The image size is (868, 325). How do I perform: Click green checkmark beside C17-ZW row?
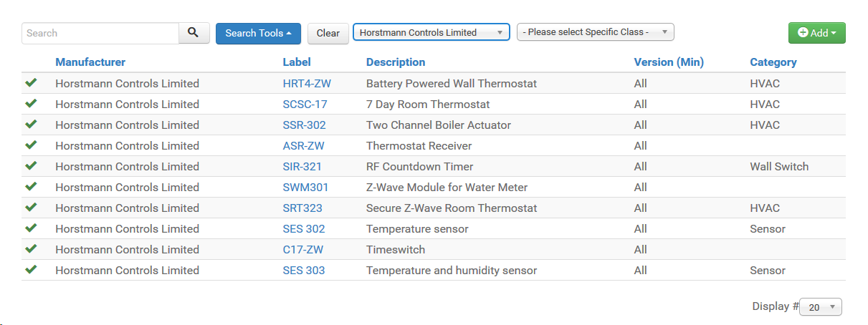31,249
